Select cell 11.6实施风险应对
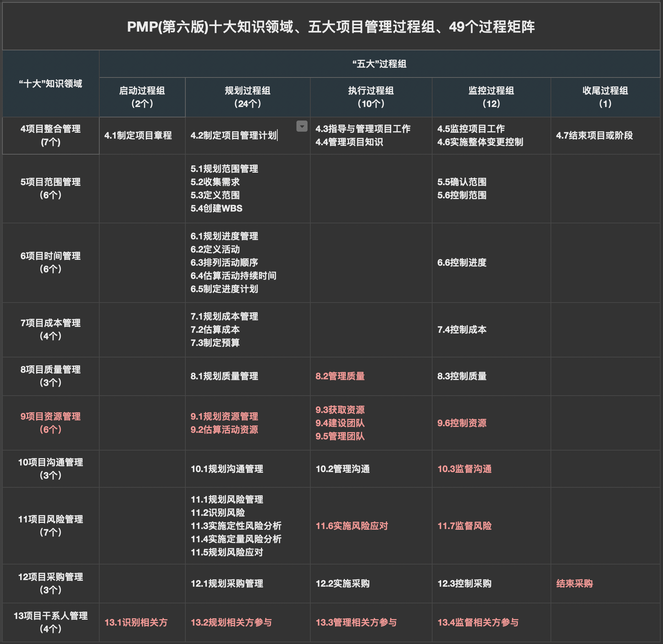The width and height of the screenshot is (663, 644). point(371,526)
